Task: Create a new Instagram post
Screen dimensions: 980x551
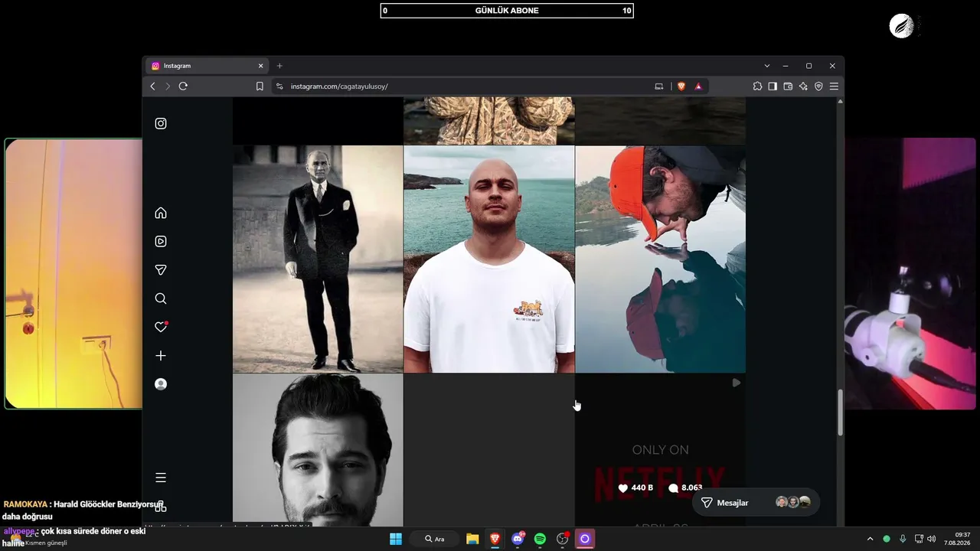Action: [x=161, y=356]
